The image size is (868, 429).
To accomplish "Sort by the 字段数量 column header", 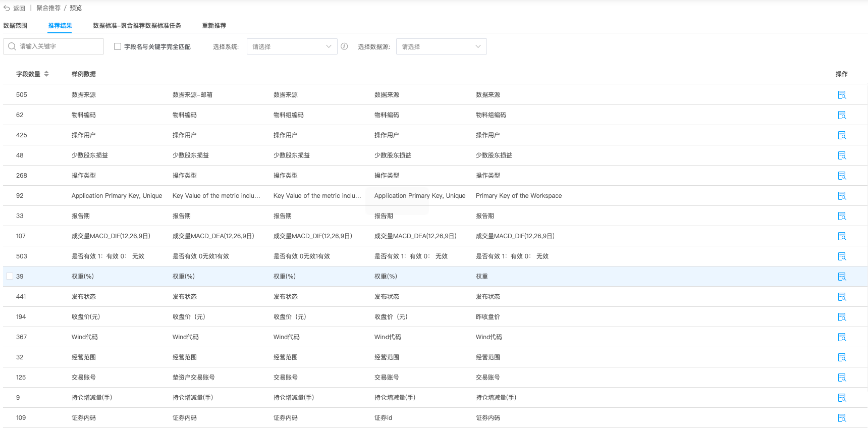I will point(28,74).
